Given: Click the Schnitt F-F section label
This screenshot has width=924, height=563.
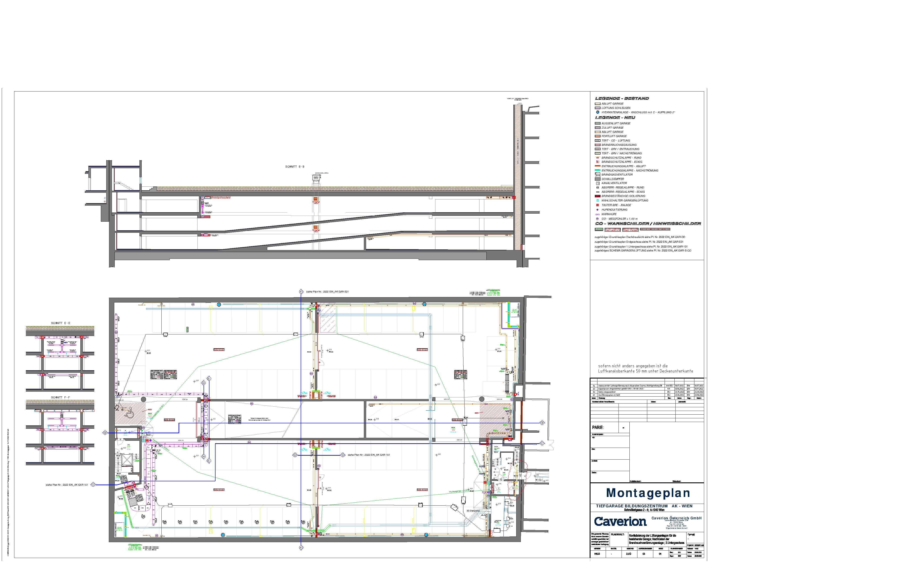Looking at the screenshot, I should (60, 397).
